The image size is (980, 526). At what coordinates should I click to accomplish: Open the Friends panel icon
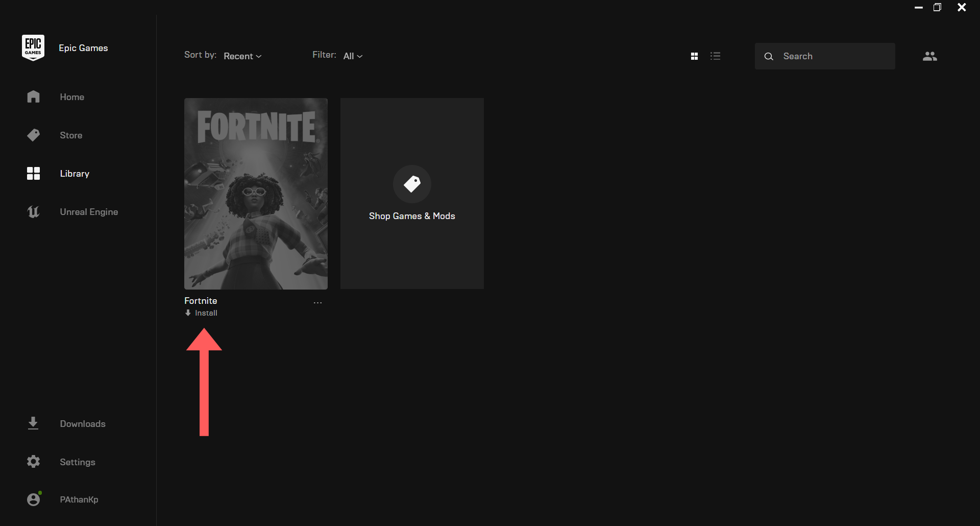(x=930, y=56)
